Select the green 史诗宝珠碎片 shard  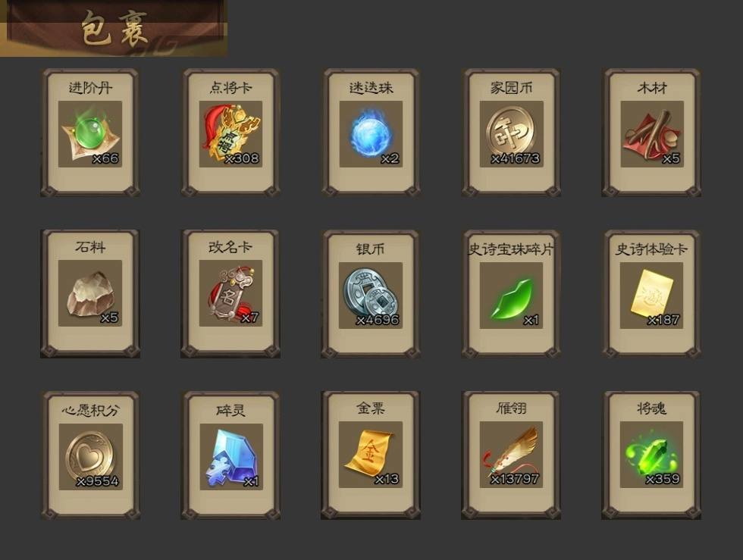[511, 296]
